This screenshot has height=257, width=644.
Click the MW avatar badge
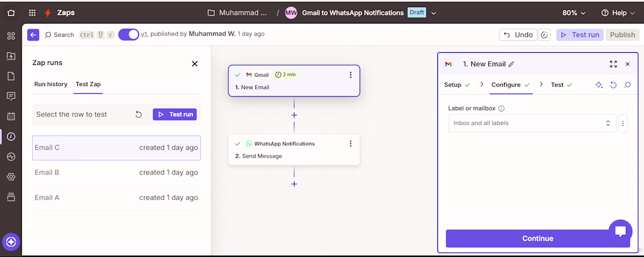(x=291, y=13)
